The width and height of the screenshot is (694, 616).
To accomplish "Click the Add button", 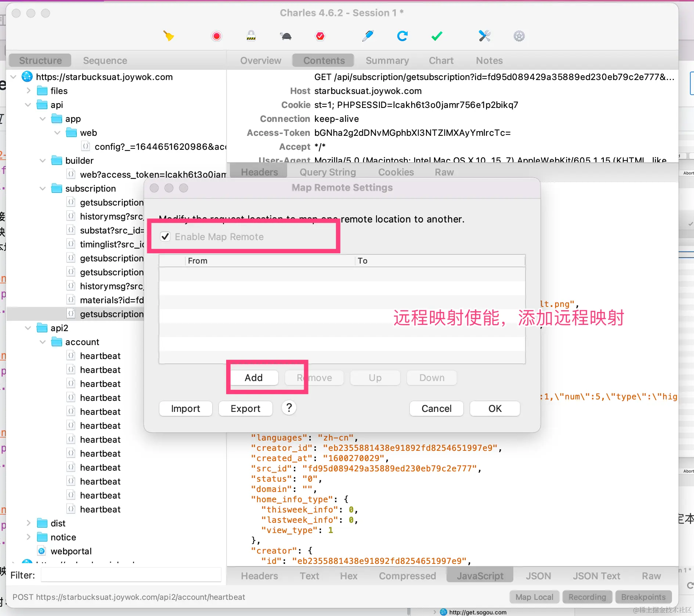I will click(254, 377).
